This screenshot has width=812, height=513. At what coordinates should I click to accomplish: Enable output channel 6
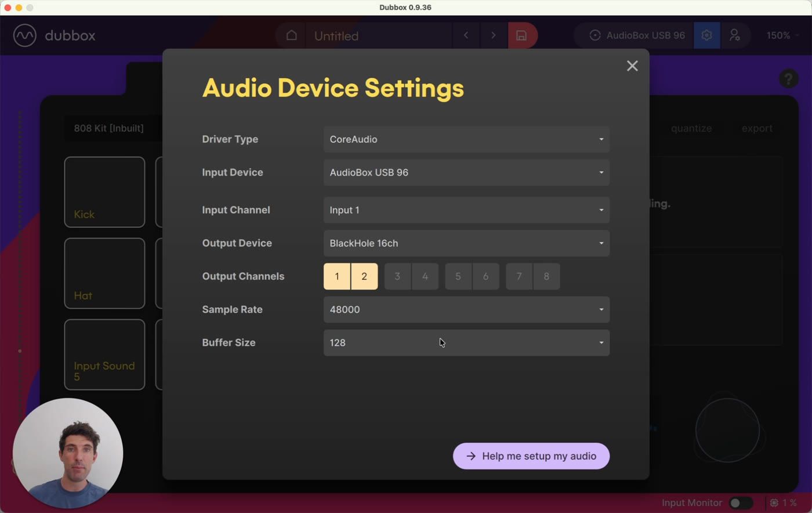485,276
